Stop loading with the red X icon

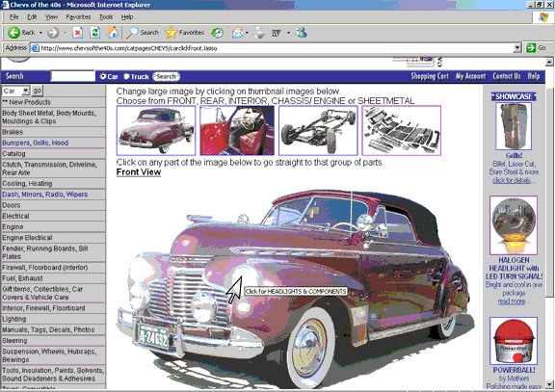click(x=77, y=33)
